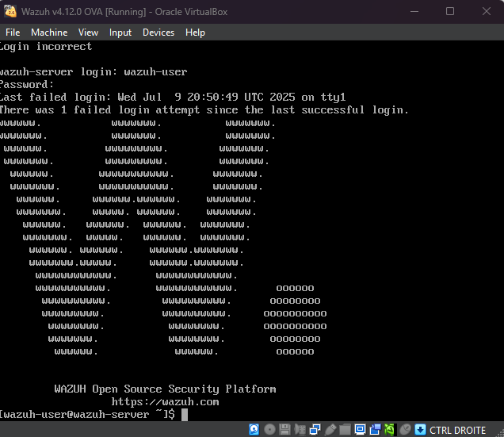The height and width of the screenshot is (437, 504).
Task: Maximize the VirtualBox VM window
Action: coord(450,11)
